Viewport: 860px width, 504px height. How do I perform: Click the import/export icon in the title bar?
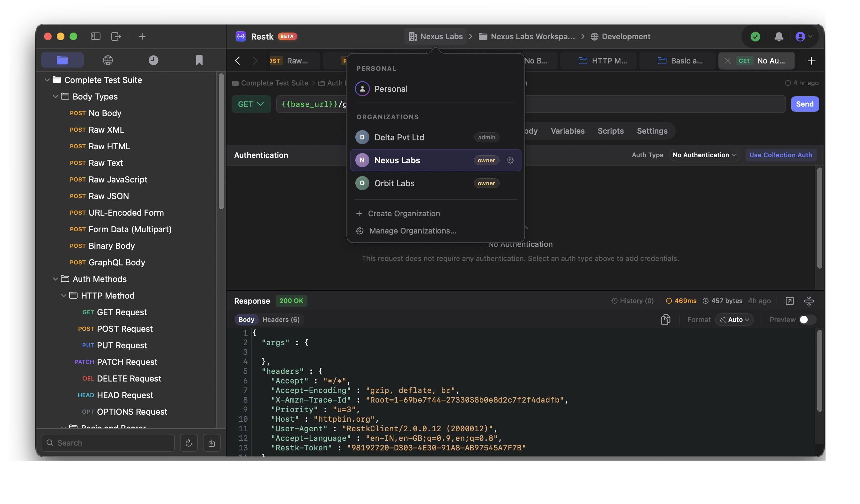[x=116, y=36]
